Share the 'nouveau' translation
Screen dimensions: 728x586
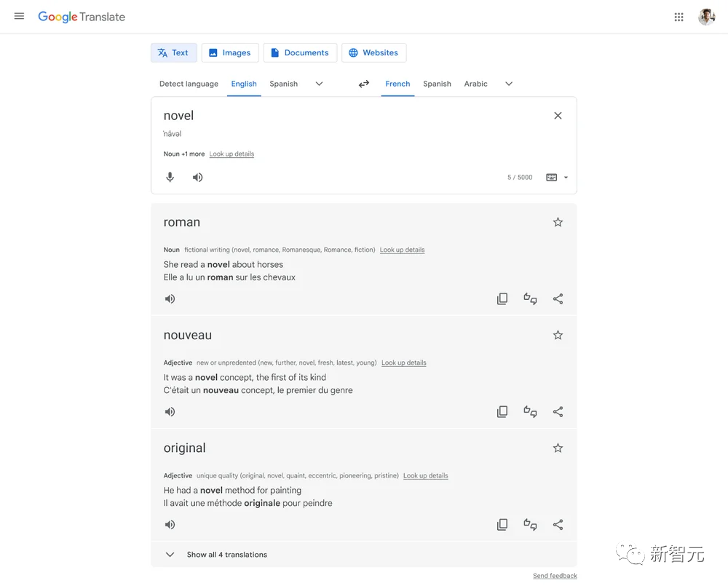pyautogui.click(x=558, y=411)
